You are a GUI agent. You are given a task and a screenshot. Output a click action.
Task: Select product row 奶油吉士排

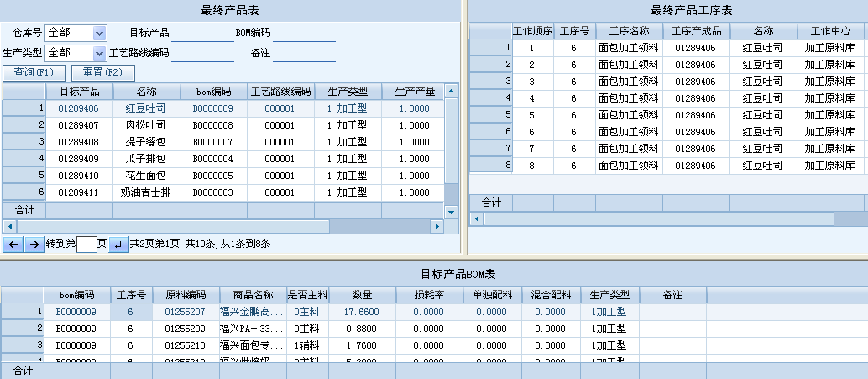pyautogui.click(x=223, y=192)
